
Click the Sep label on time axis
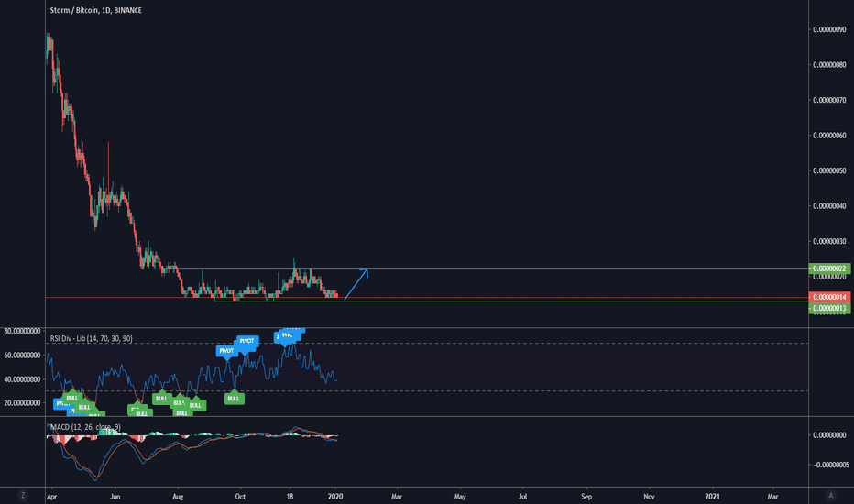(x=586, y=497)
